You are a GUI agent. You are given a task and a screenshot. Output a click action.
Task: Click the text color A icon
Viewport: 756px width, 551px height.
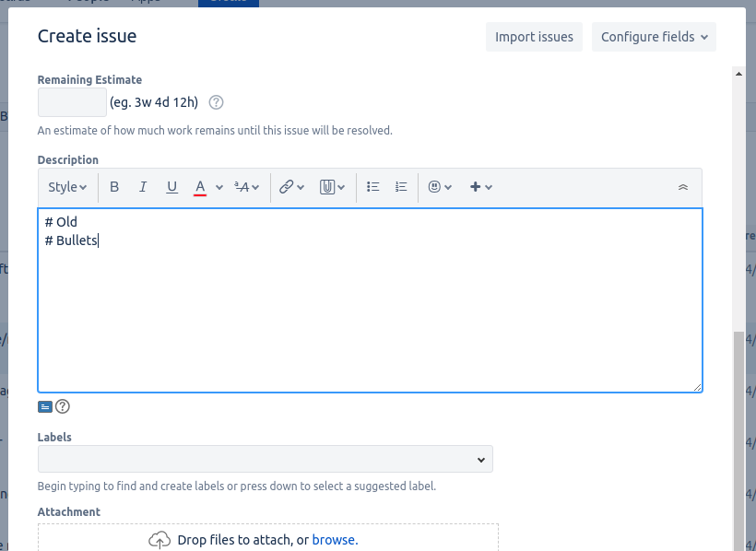tap(200, 187)
